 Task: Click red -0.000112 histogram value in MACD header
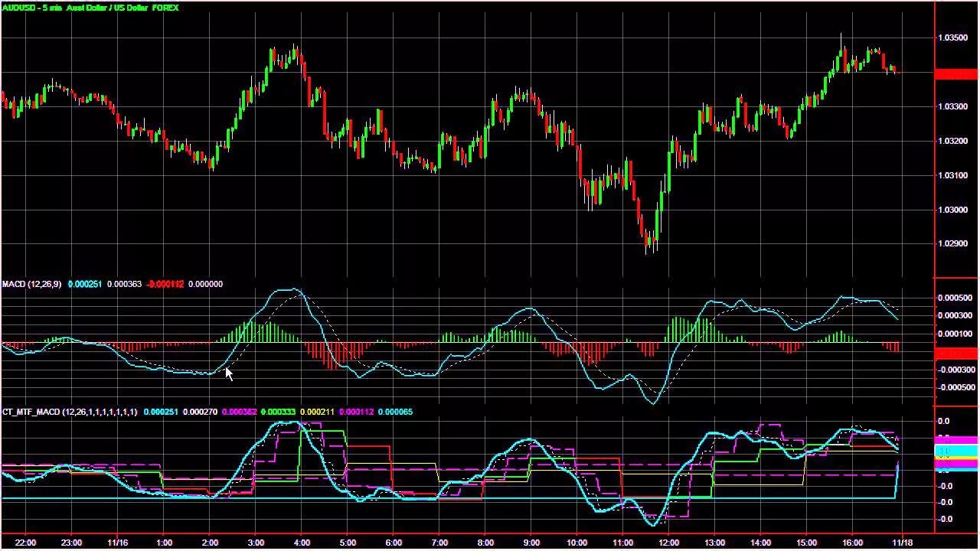(x=165, y=284)
